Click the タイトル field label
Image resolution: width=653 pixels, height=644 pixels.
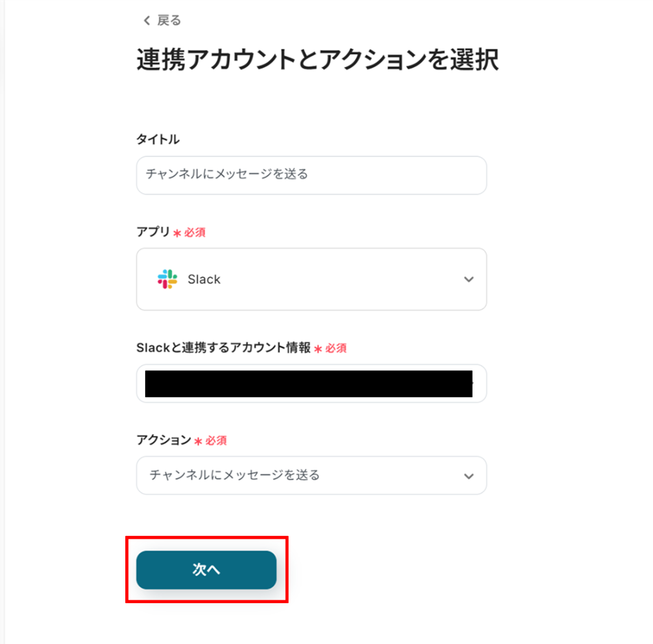point(158,139)
